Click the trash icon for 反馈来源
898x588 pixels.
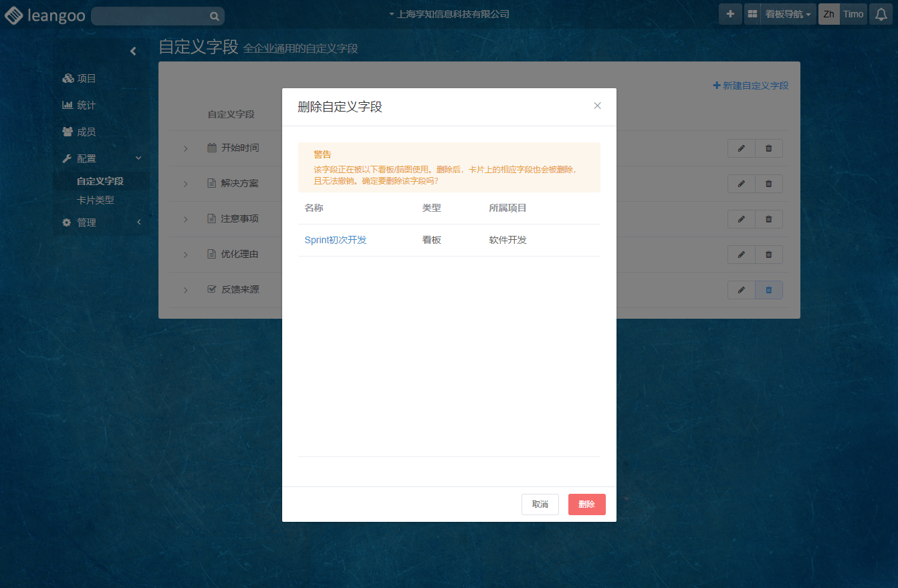click(768, 290)
